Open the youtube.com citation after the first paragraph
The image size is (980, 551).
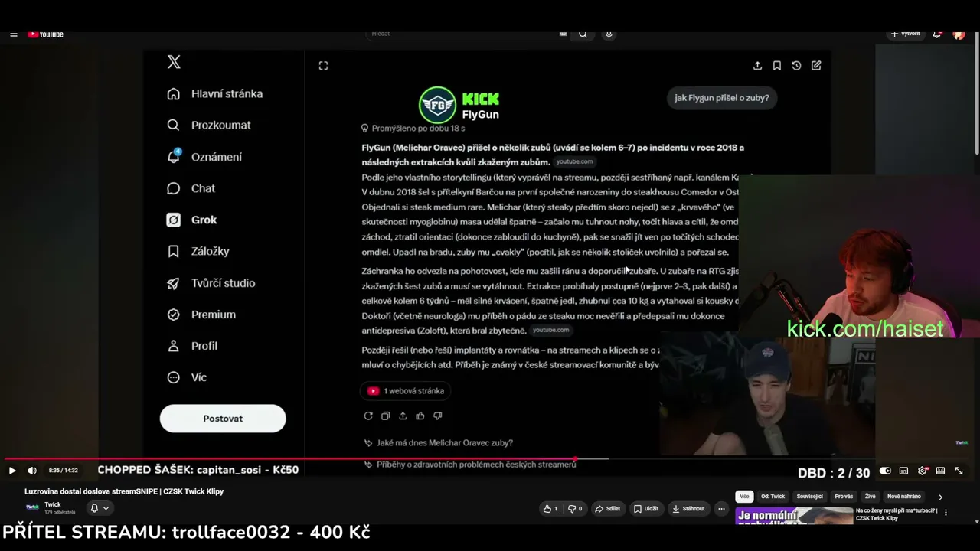coord(574,162)
